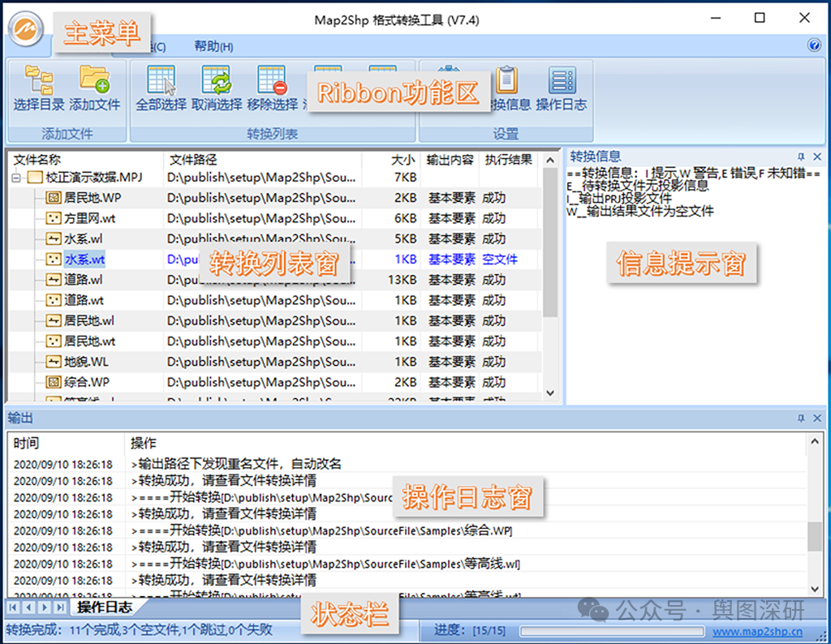The height and width of the screenshot is (644, 831).
Task: Click the 取消选择 deselect icon
Action: point(216,80)
